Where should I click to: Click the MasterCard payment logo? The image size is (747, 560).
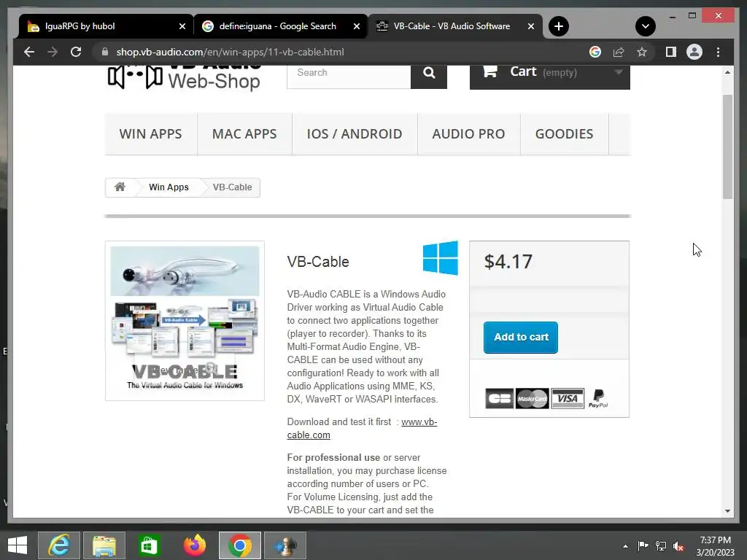[532, 399]
